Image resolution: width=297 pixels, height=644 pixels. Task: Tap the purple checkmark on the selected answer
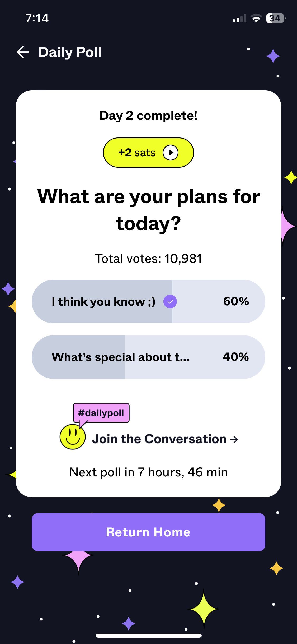(170, 302)
